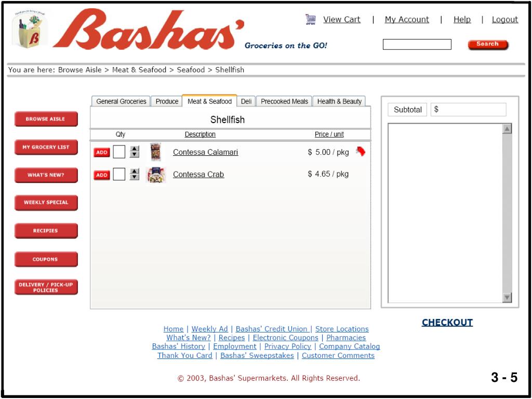Open the Contessa Crab product thumbnail
The height and width of the screenshot is (399, 532).
click(x=156, y=175)
